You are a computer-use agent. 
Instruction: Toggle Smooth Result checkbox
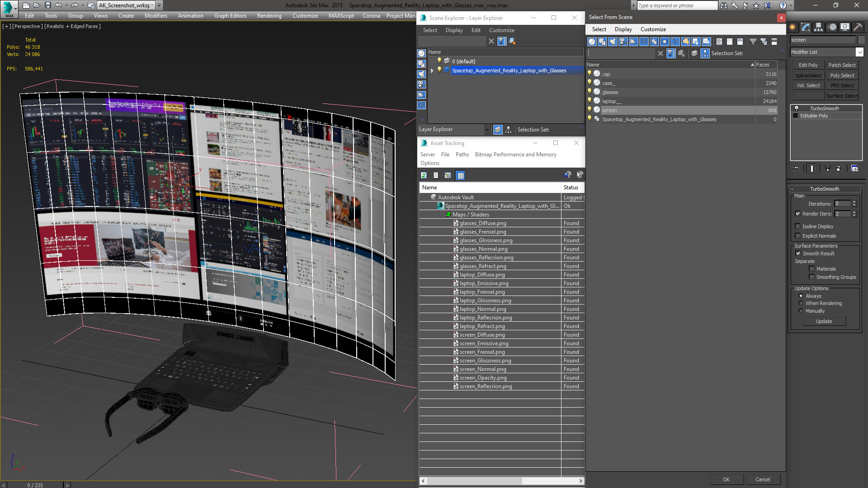(x=798, y=253)
